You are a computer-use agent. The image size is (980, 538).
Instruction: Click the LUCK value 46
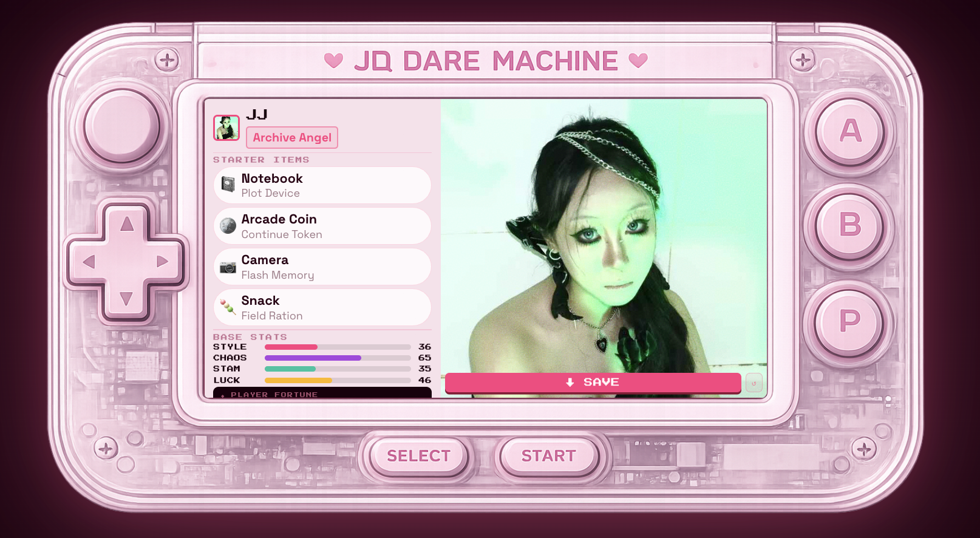pyautogui.click(x=424, y=381)
